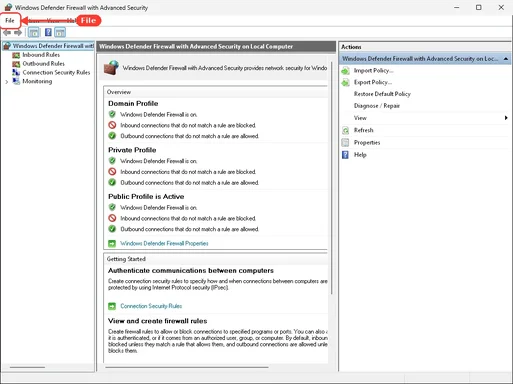Click the Domain Profile firewall-on check icon
513x384 pixels.
[112, 114]
